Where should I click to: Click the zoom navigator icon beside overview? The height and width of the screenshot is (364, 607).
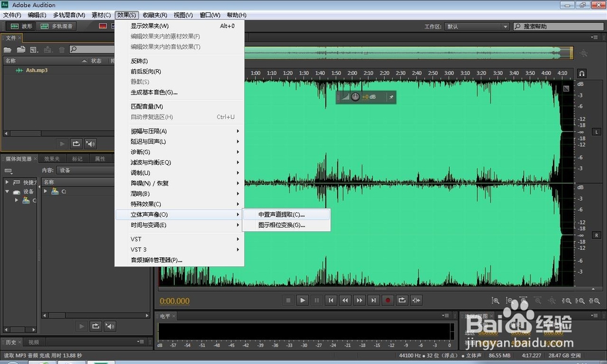[583, 53]
